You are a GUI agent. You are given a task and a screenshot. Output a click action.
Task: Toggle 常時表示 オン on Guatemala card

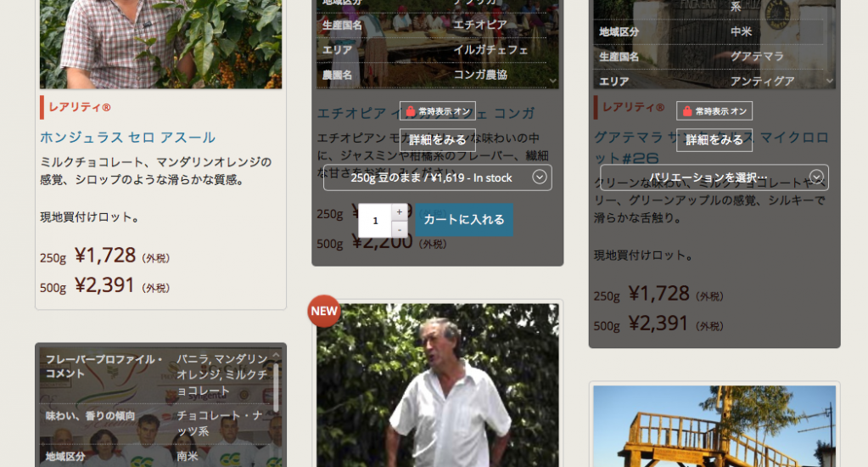[714, 111]
